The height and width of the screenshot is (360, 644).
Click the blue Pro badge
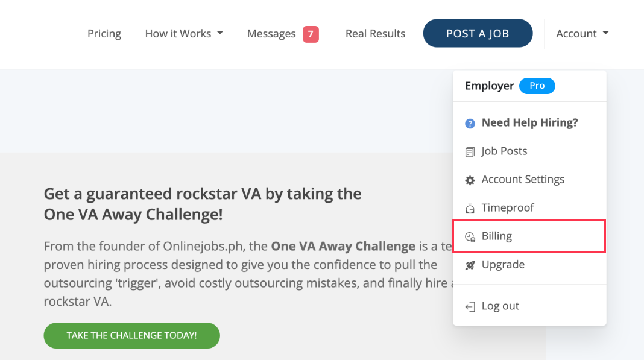[537, 86]
